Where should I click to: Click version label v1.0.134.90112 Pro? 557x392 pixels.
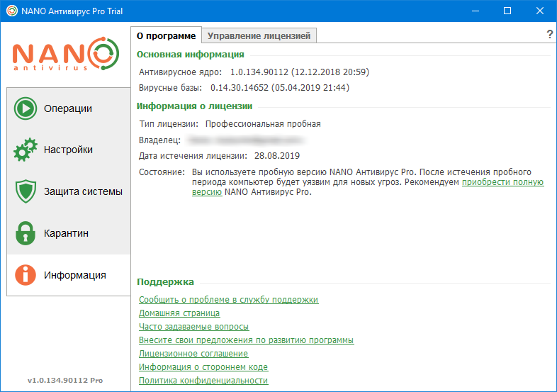(65, 380)
